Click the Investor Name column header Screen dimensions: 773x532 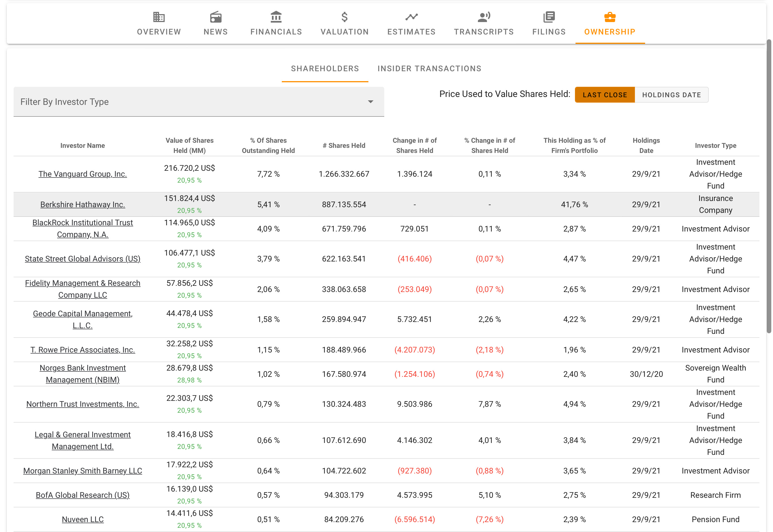click(82, 146)
